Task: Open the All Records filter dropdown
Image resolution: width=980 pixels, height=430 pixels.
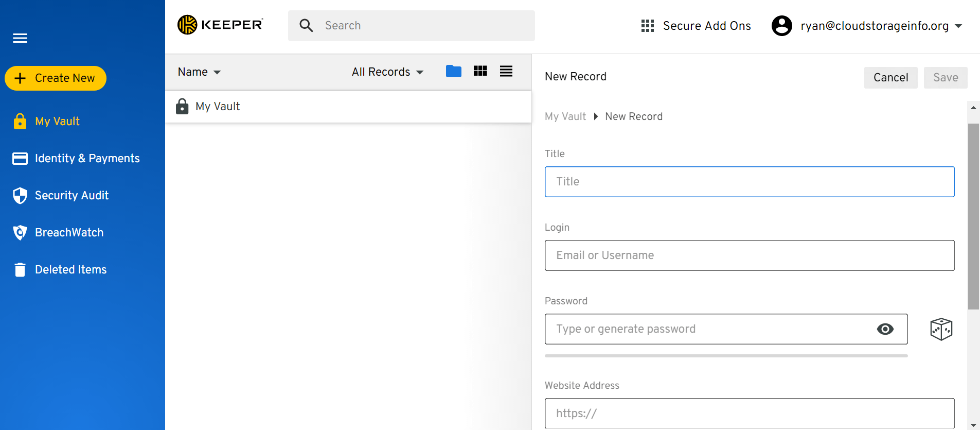Action: tap(388, 72)
